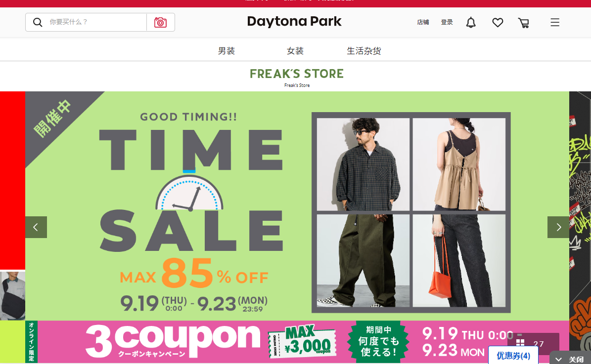Click the Daytona Park logo
Image resolution: width=591 pixels, height=364 pixels.
(294, 21)
